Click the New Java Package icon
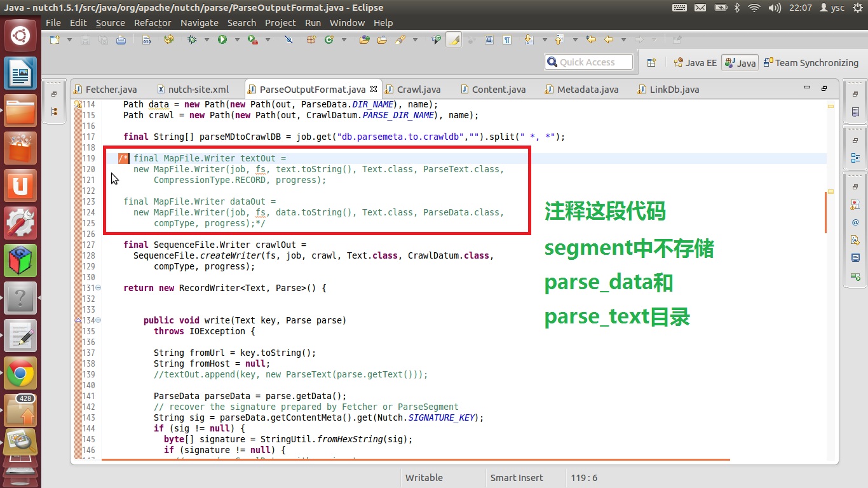The height and width of the screenshot is (488, 868). pyautogui.click(x=311, y=39)
